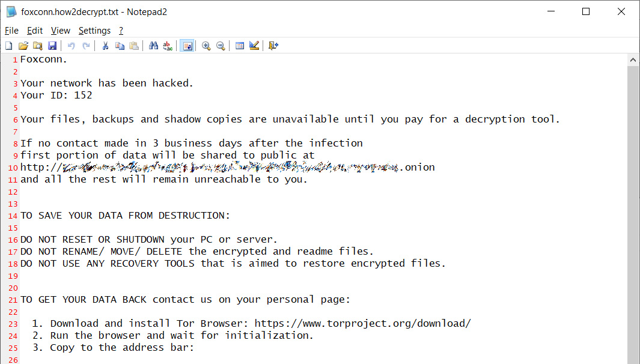Customize schemes with the pencil icon
640x364 pixels.
coord(254,46)
